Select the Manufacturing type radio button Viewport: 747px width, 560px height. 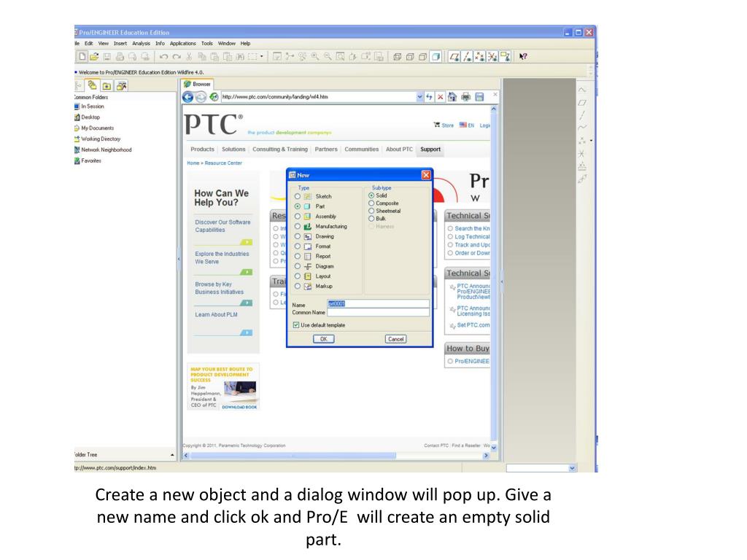298,226
